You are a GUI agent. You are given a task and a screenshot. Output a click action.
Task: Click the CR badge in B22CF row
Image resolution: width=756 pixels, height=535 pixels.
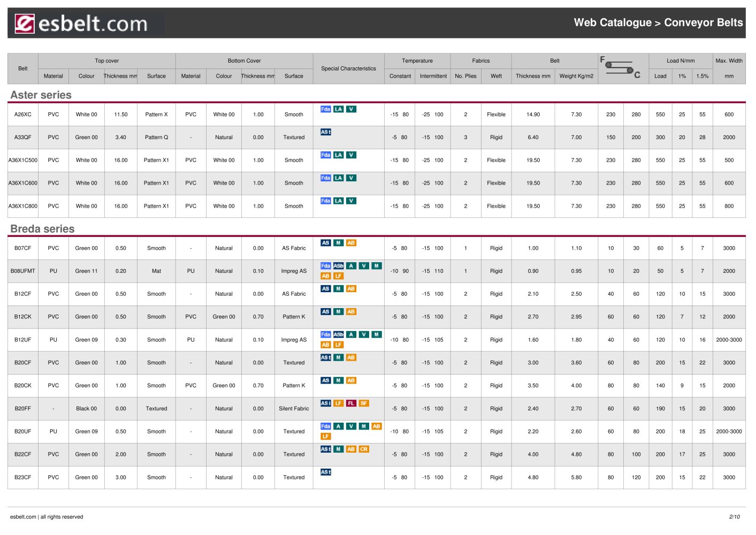point(364,449)
